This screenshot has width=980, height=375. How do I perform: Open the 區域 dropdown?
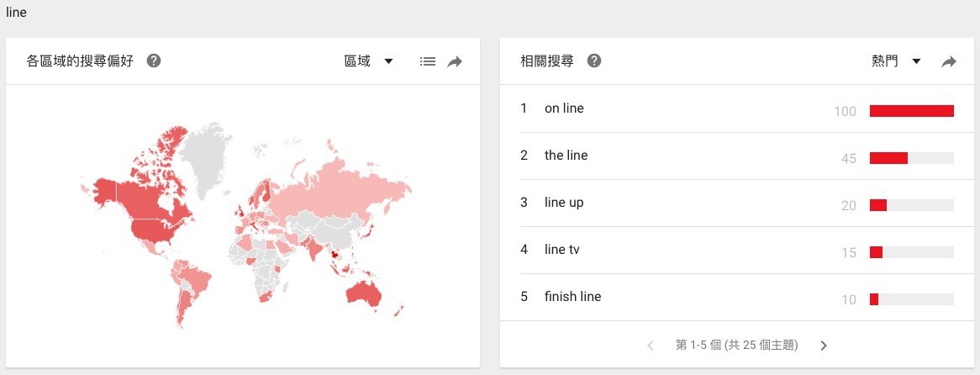point(369,61)
